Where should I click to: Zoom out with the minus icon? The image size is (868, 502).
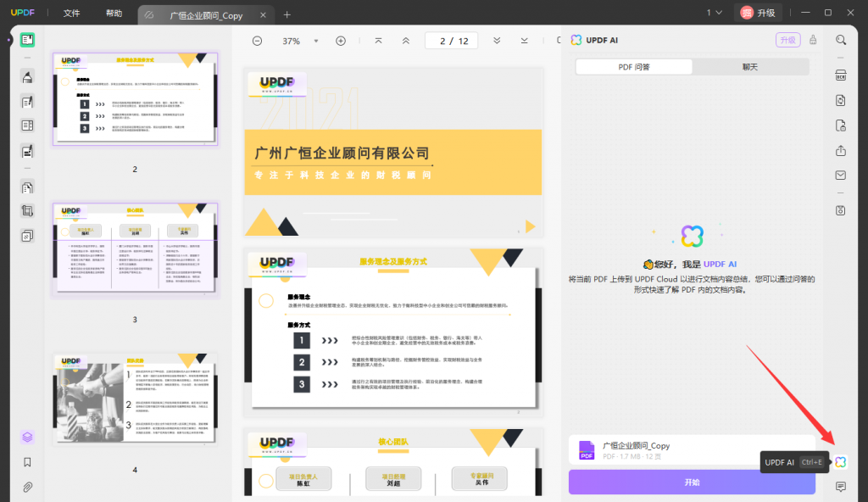pyautogui.click(x=257, y=41)
